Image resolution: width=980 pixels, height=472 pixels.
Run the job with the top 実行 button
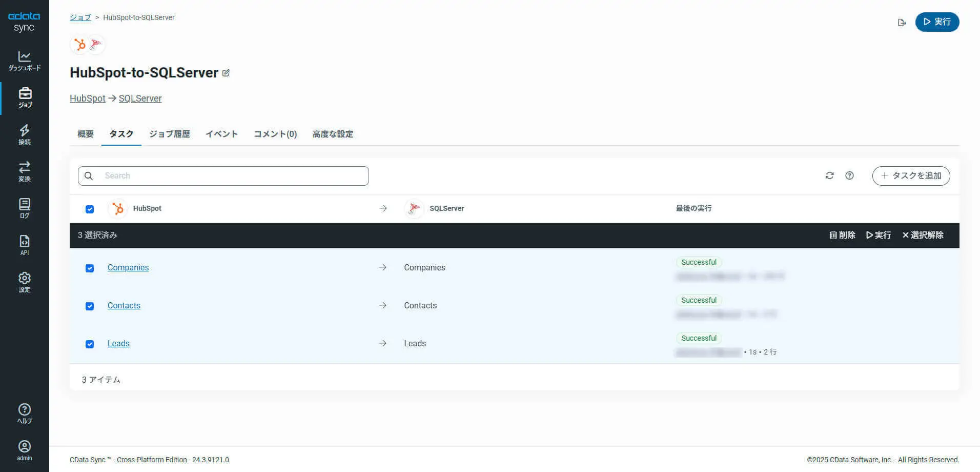click(937, 22)
